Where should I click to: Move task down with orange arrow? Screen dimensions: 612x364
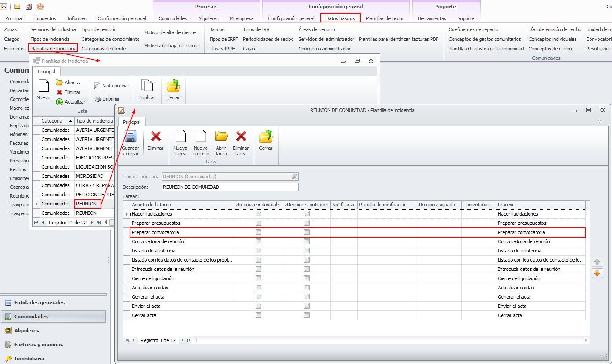[x=597, y=273]
